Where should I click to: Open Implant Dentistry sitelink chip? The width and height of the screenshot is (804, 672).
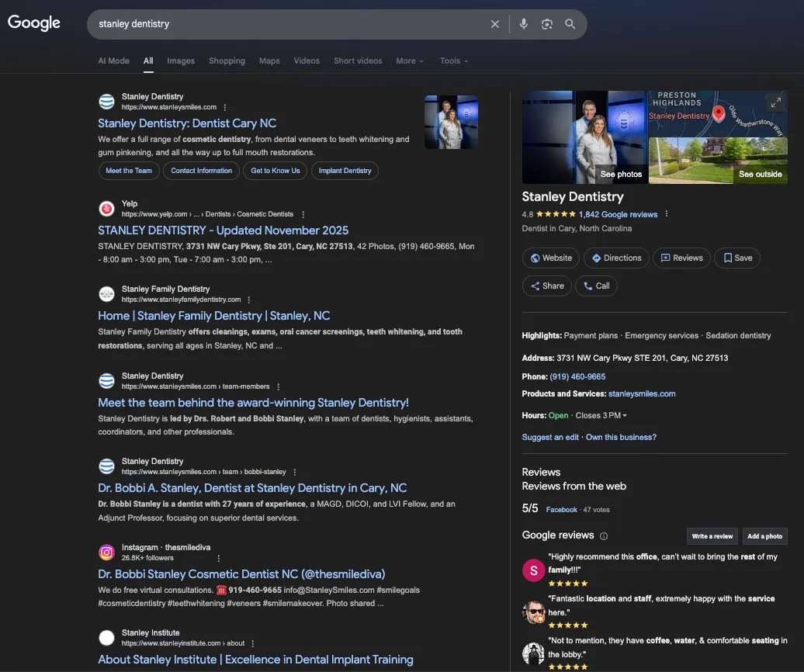[x=345, y=171]
